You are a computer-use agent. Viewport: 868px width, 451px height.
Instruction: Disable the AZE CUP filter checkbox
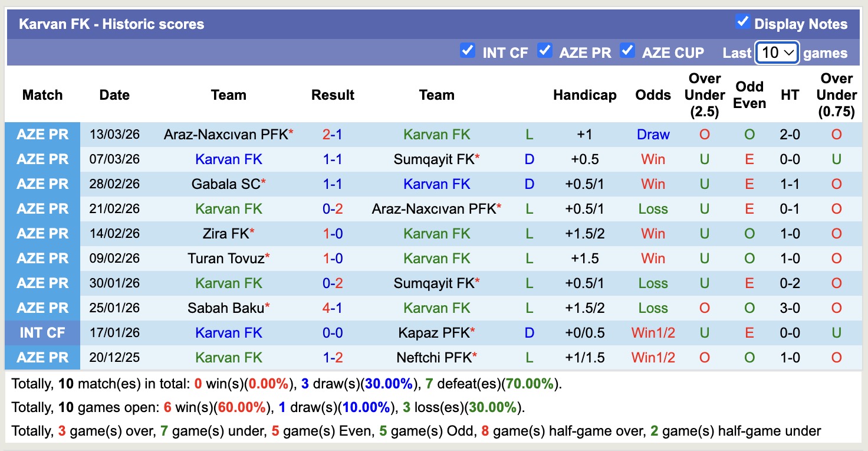(x=627, y=51)
